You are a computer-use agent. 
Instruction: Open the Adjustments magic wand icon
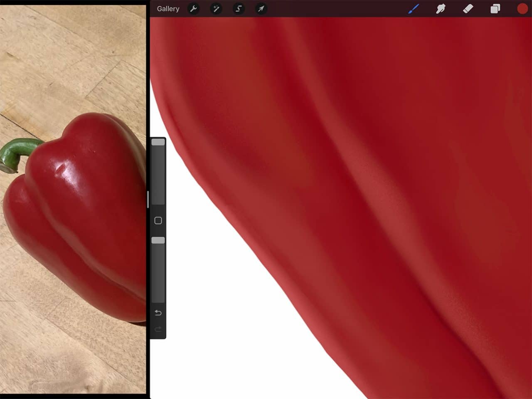pyautogui.click(x=216, y=9)
